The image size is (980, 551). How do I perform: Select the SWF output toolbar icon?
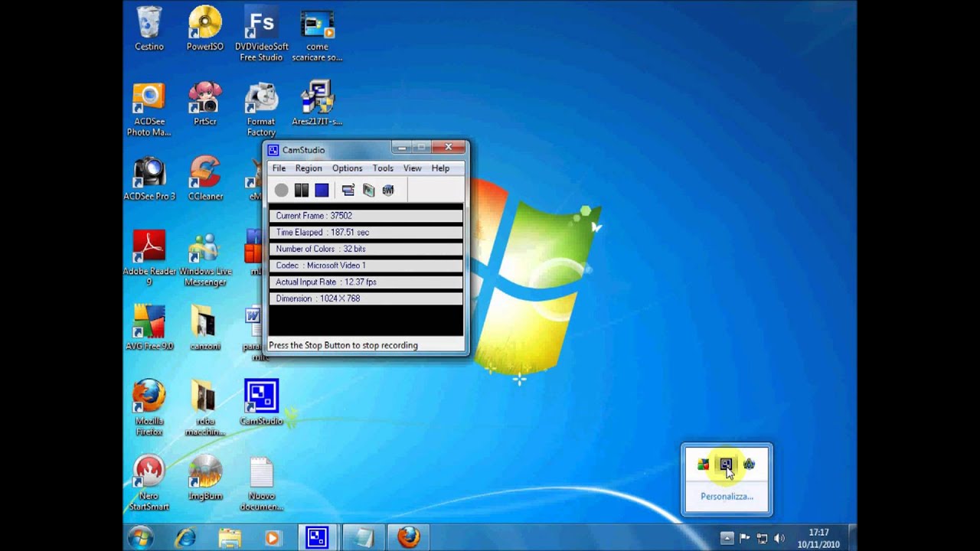click(388, 190)
